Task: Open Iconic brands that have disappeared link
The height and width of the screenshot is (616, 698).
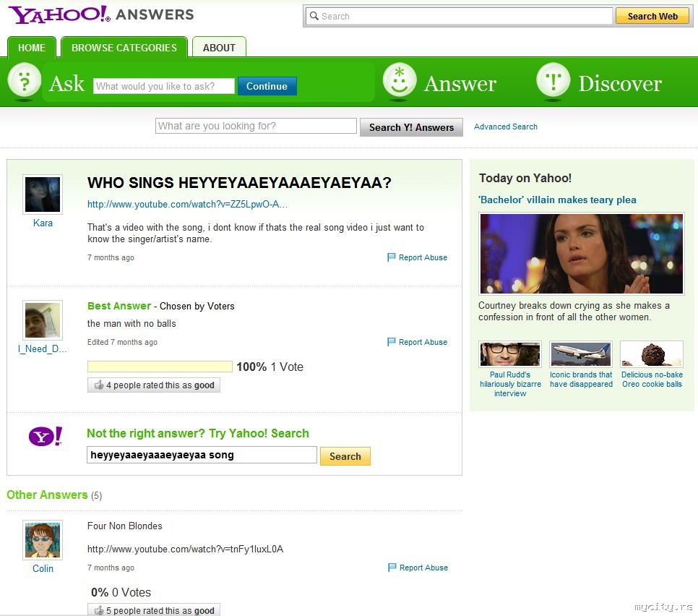Action: (581, 380)
